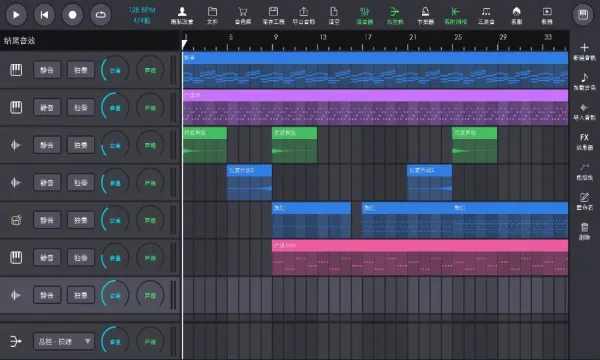
Task: Select the purple clip on the second track
Action: click(x=375, y=108)
